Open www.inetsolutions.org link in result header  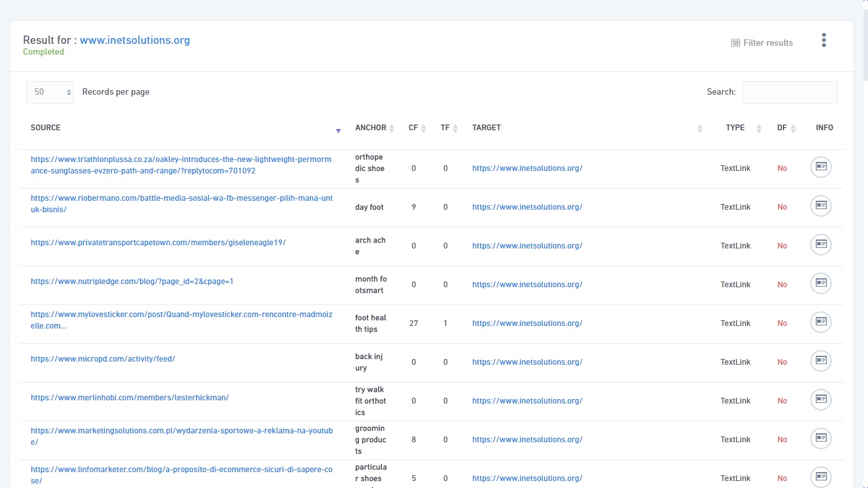point(135,40)
